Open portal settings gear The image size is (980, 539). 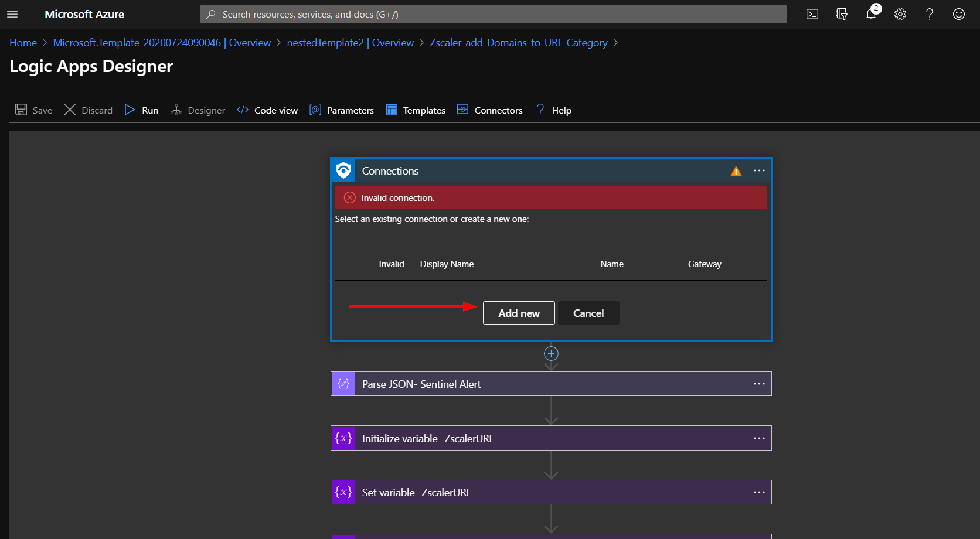(900, 14)
